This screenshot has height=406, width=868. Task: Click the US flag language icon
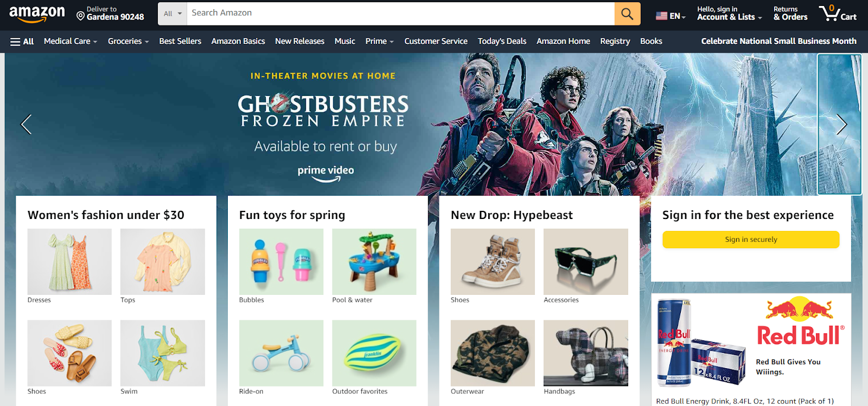click(x=661, y=16)
